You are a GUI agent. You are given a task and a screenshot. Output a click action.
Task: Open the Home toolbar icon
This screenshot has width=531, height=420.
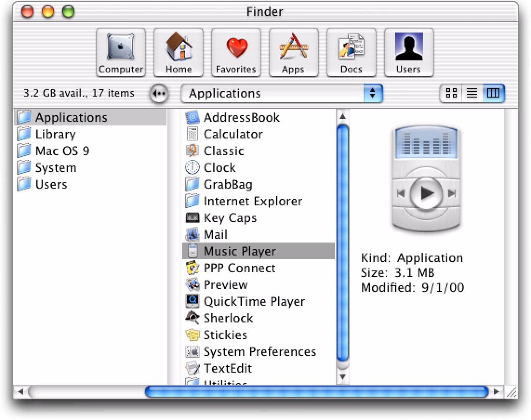click(x=179, y=52)
